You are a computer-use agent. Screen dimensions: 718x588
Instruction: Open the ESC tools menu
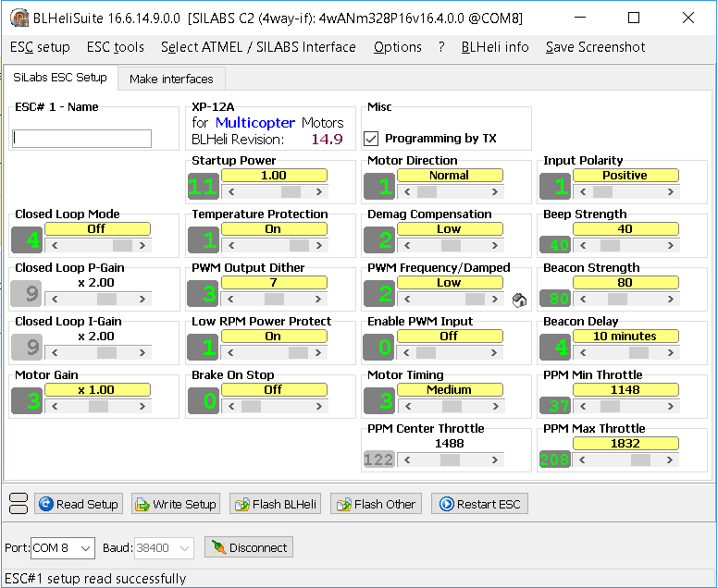[116, 47]
